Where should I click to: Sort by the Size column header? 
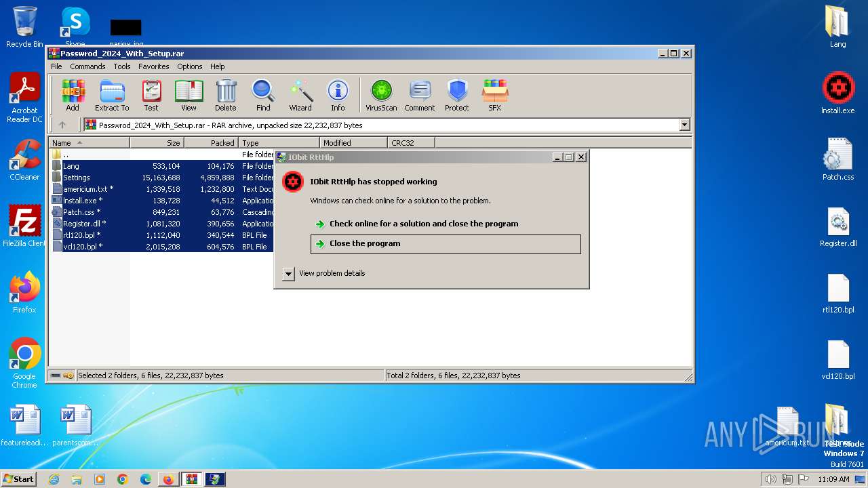[157, 143]
